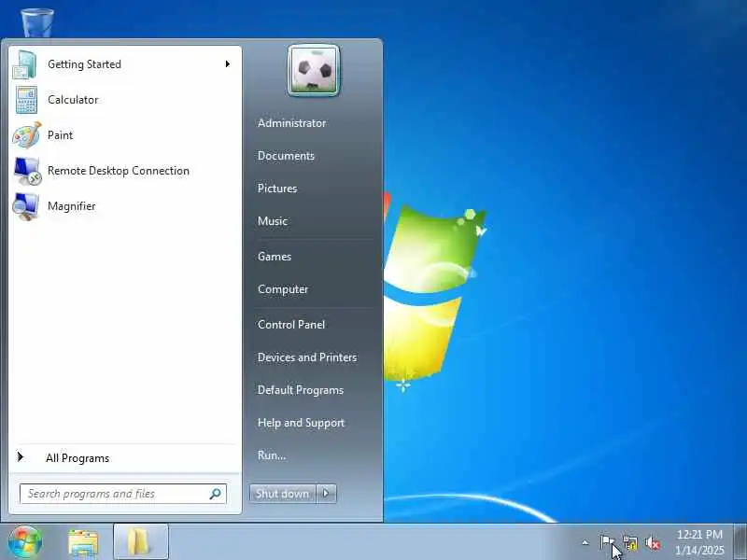Click the Start orb button
The image size is (747, 560).
25,541
